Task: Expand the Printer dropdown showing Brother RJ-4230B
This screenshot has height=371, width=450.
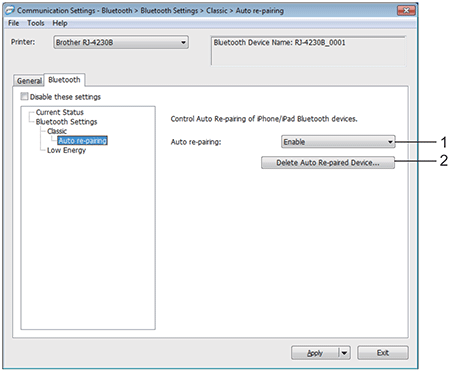Action: point(121,43)
